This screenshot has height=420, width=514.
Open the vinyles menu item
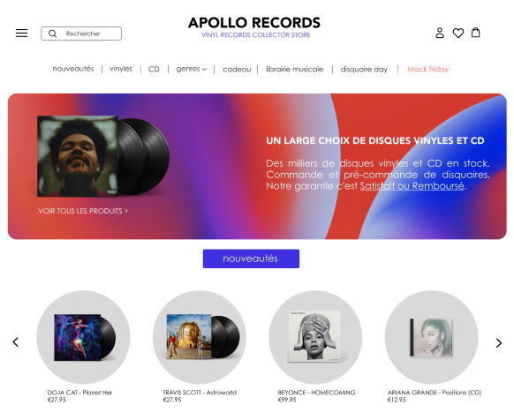[x=121, y=69]
